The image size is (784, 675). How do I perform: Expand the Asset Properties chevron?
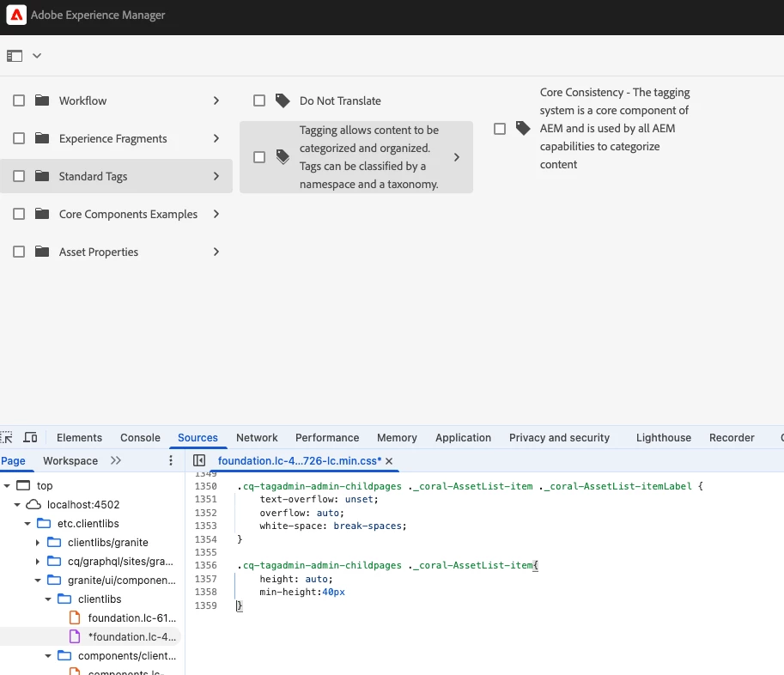[216, 252]
